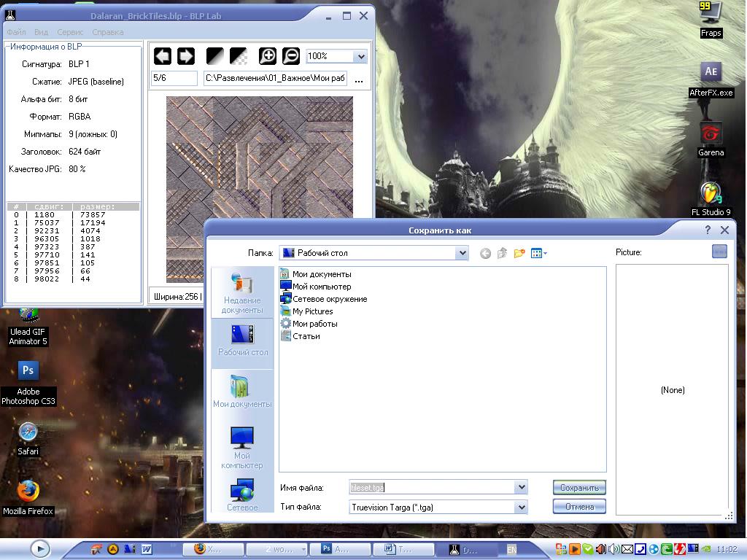The image size is (747, 560).
Task: Click the next image arrow in BLP Lab
Action: tap(185, 56)
